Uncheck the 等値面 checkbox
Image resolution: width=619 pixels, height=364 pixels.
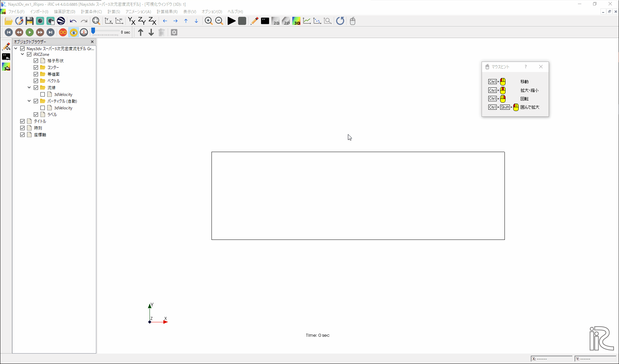(36, 74)
